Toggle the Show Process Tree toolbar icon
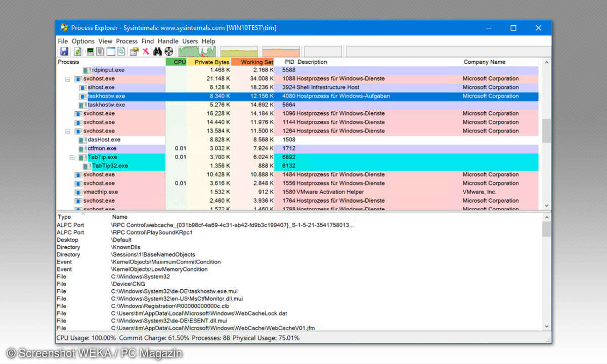607x364 pixels. (101, 51)
